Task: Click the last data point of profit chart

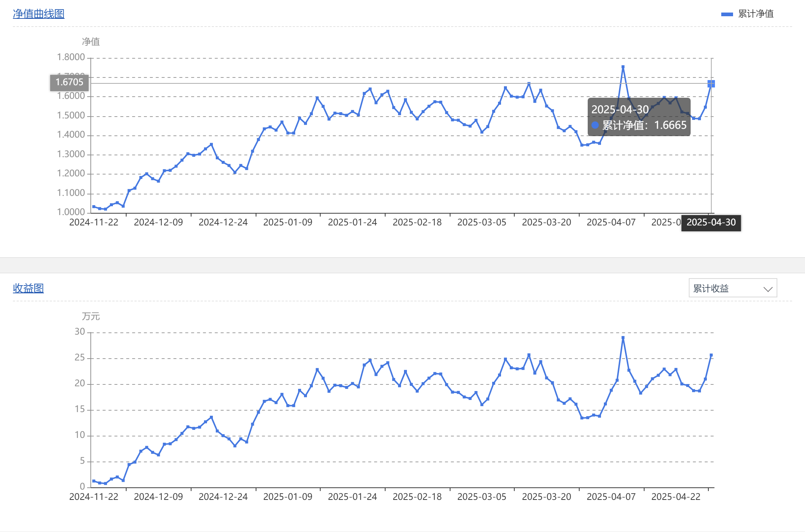Action: pyautogui.click(x=711, y=355)
